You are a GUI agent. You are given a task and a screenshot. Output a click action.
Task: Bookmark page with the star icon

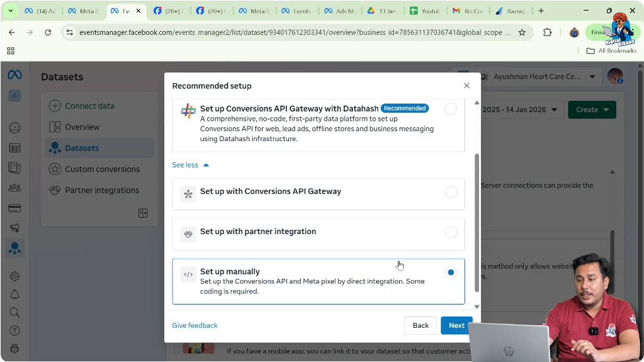tap(522, 32)
